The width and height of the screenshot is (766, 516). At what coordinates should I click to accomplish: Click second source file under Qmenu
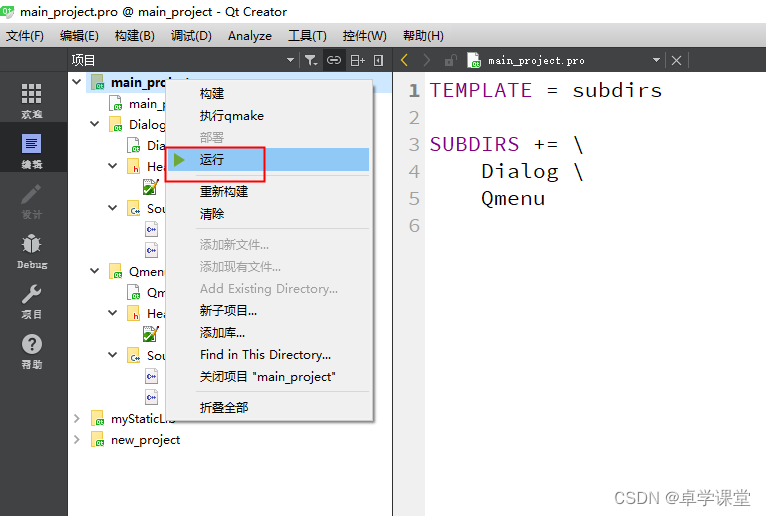pos(151,397)
